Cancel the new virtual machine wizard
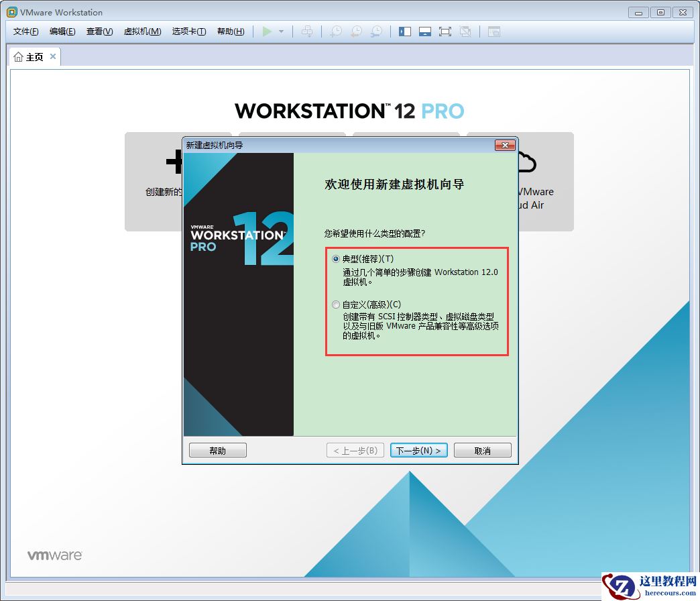Screen dimensions: 700x601 point(482,450)
